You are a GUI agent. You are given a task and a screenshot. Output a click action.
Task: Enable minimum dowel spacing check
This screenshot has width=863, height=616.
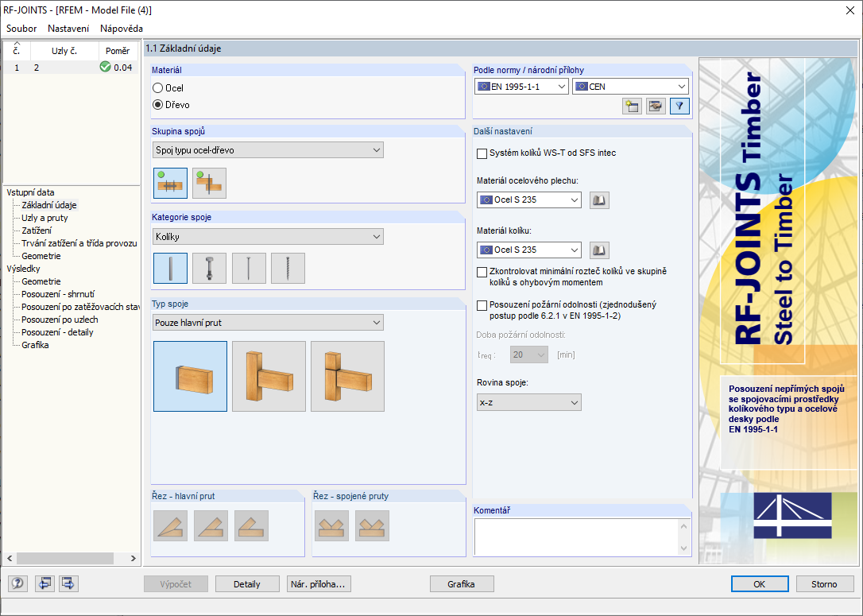point(482,272)
